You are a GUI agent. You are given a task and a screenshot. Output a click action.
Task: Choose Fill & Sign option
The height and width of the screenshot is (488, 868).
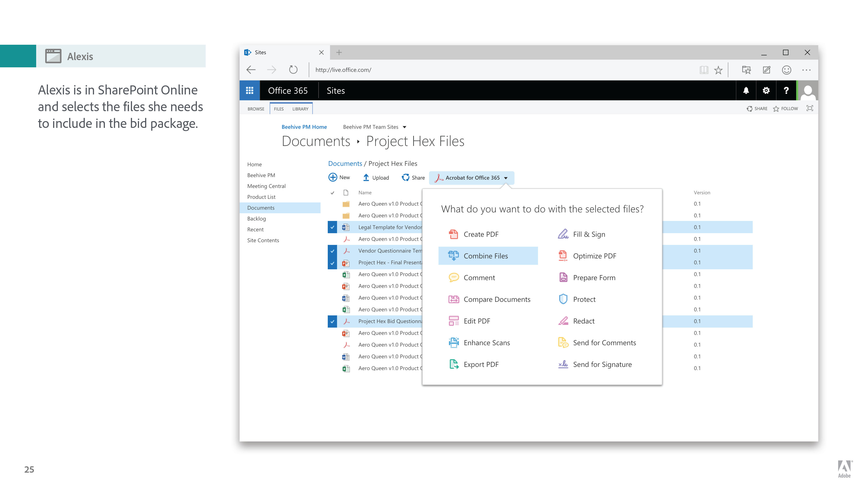point(581,234)
